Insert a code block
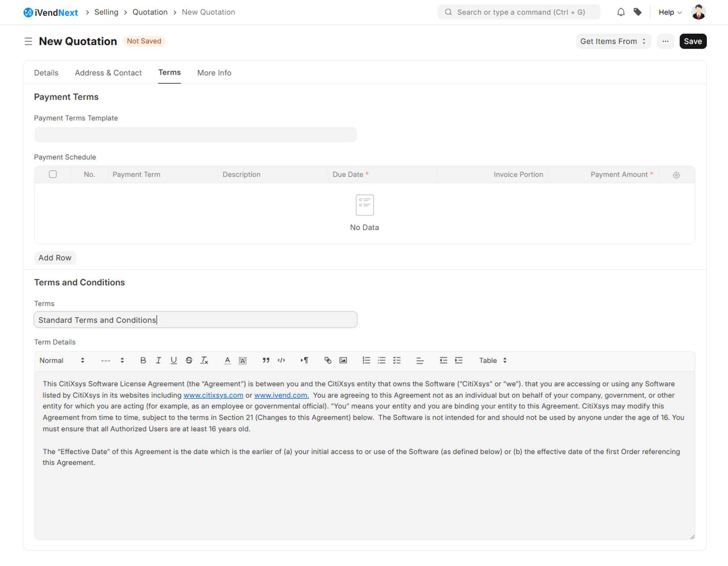Viewport: 728px width, 566px height. [281, 360]
